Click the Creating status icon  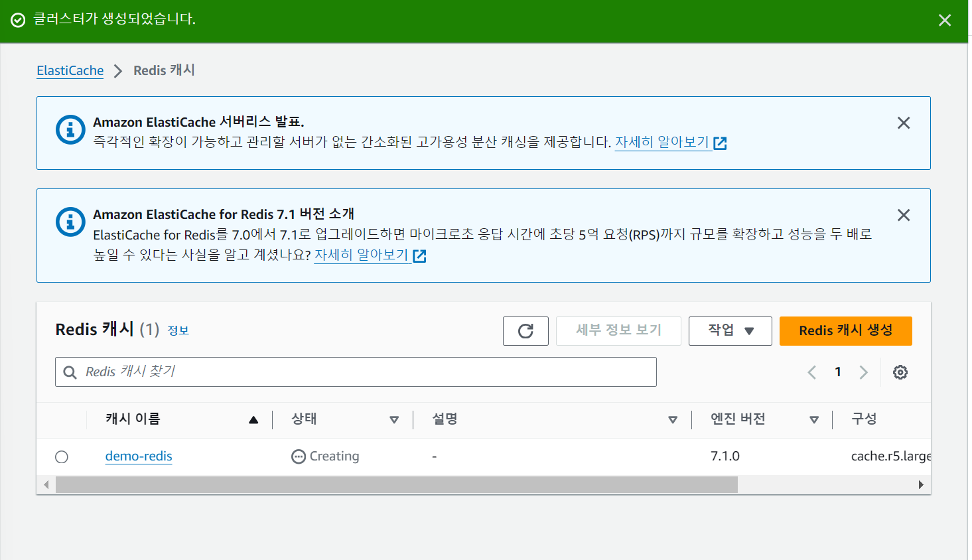[299, 456]
